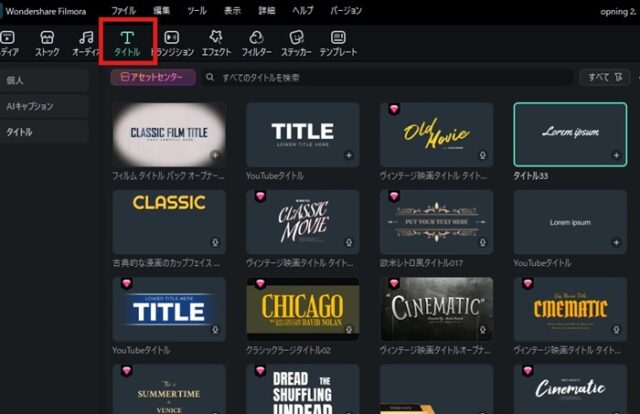
Task: Open the Templates (テンプレート) tab
Action: 338,42
